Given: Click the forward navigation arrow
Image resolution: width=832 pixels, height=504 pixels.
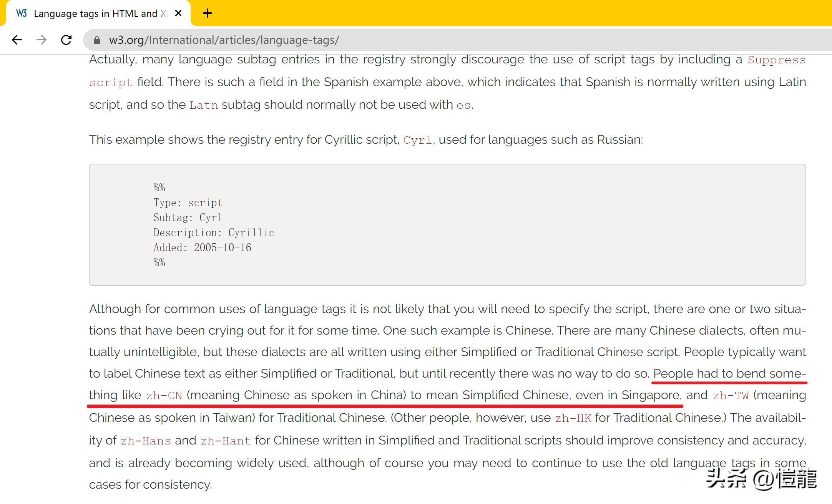Looking at the screenshot, I should (x=41, y=40).
